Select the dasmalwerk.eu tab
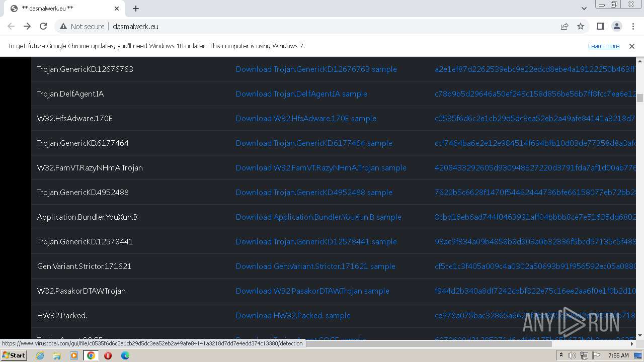 64,9
